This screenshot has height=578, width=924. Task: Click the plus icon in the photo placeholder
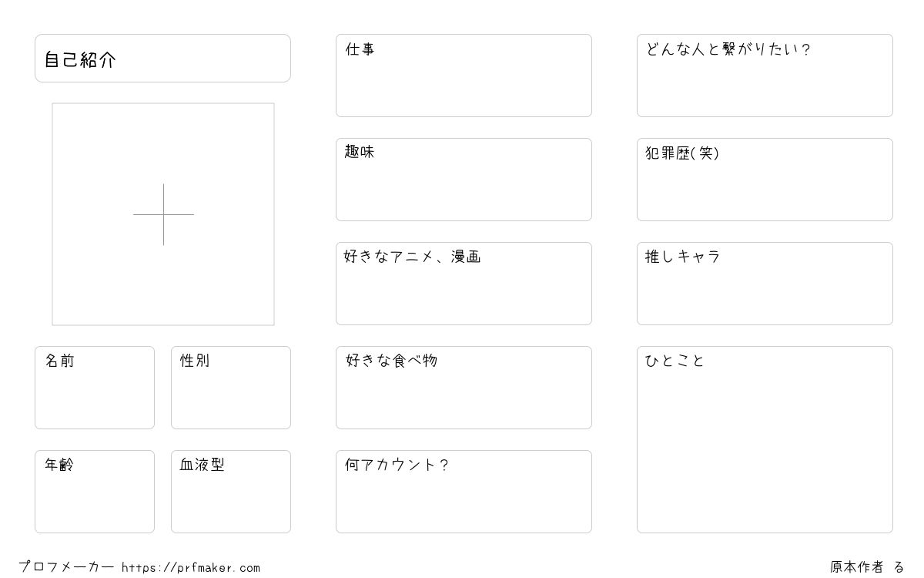[x=163, y=214]
